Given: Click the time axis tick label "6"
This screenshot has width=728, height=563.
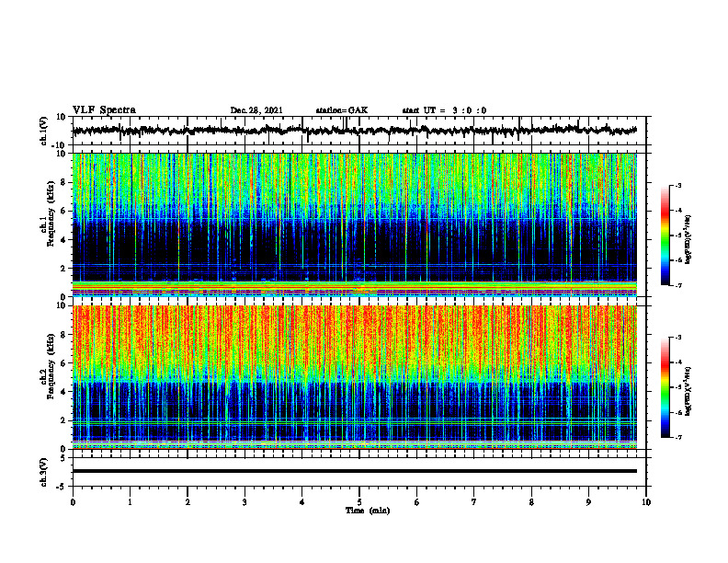Looking at the screenshot, I should point(417,502).
